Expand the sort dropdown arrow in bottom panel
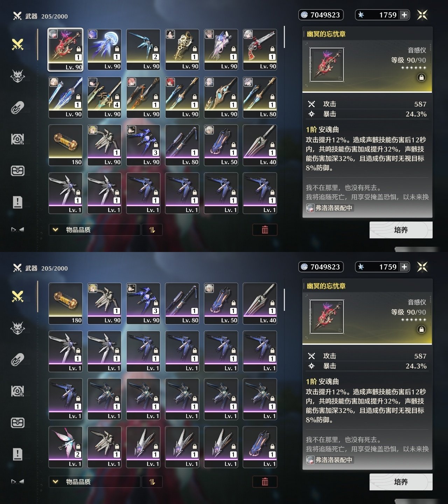Screen dimensions: 448x504 pyautogui.click(x=55, y=482)
